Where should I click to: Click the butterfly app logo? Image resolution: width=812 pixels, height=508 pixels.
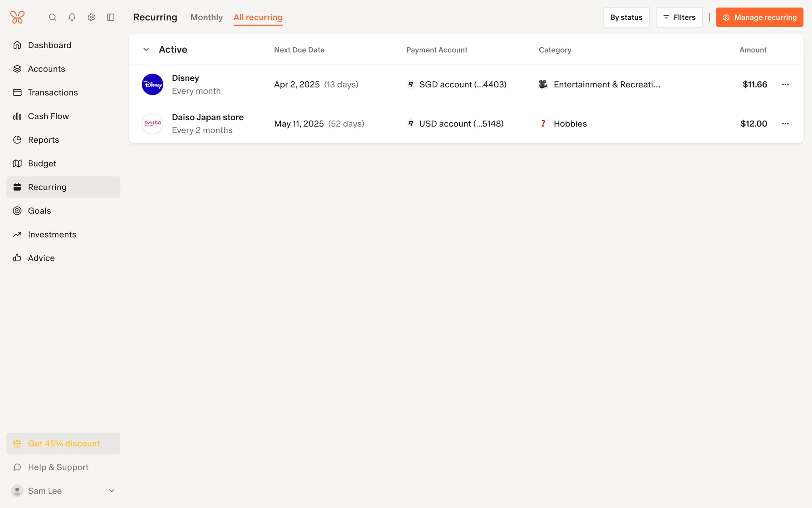pyautogui.click(x=17, y=17)
